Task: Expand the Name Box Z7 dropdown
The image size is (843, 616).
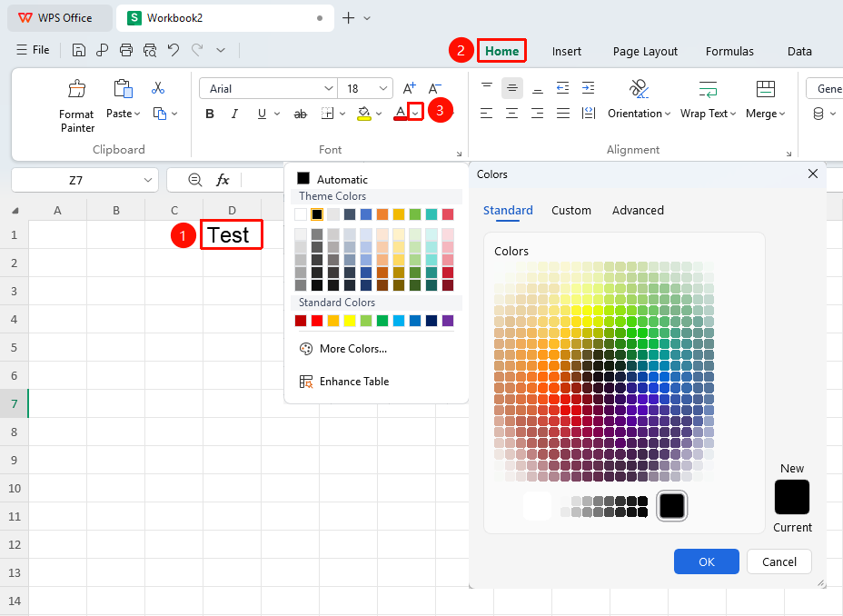Action: click(x=148, y=180)
